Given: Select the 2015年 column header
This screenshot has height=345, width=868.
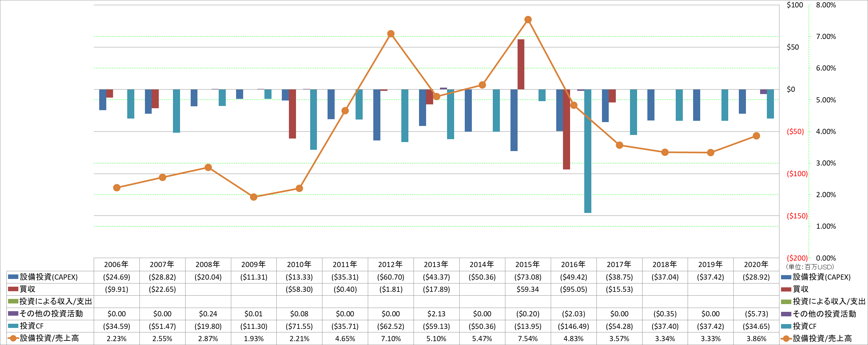Looking at the screenshot, I should coord(528,264).
